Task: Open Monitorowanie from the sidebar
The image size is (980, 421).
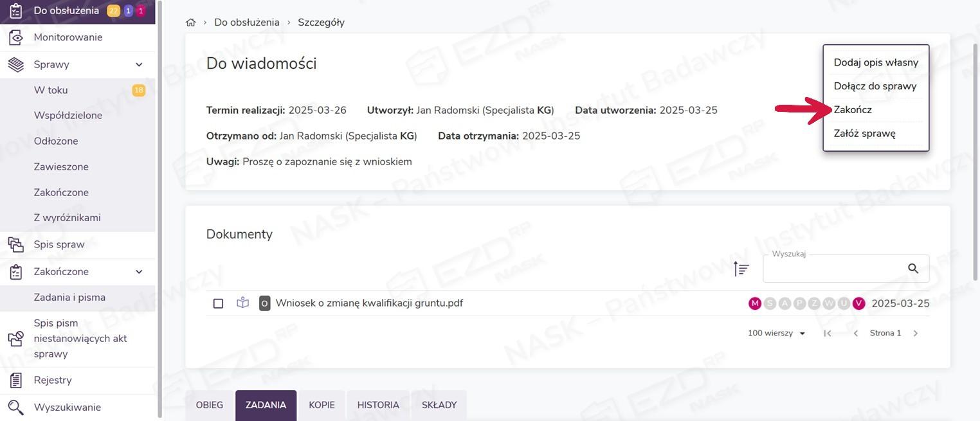Action: (68, 37)
